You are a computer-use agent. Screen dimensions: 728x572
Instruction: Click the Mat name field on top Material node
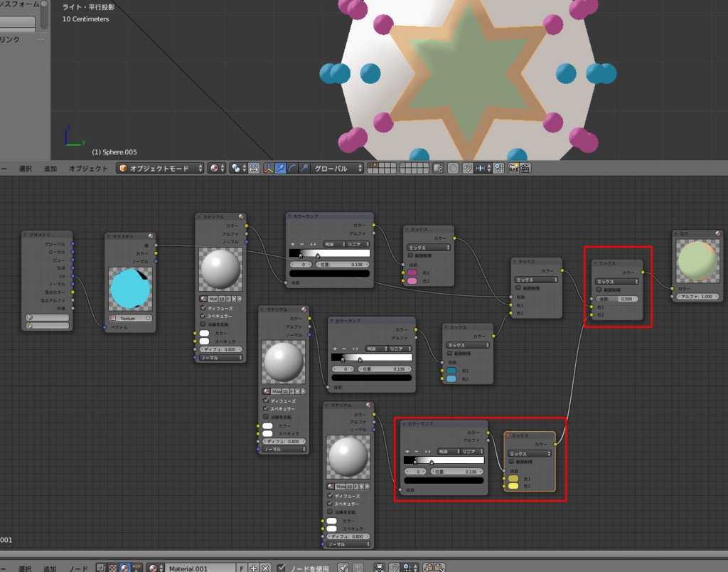213,299
